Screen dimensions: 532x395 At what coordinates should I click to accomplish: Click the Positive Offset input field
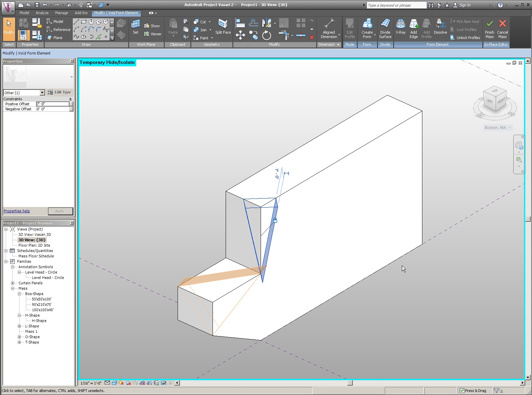click(x=52, y=104)
